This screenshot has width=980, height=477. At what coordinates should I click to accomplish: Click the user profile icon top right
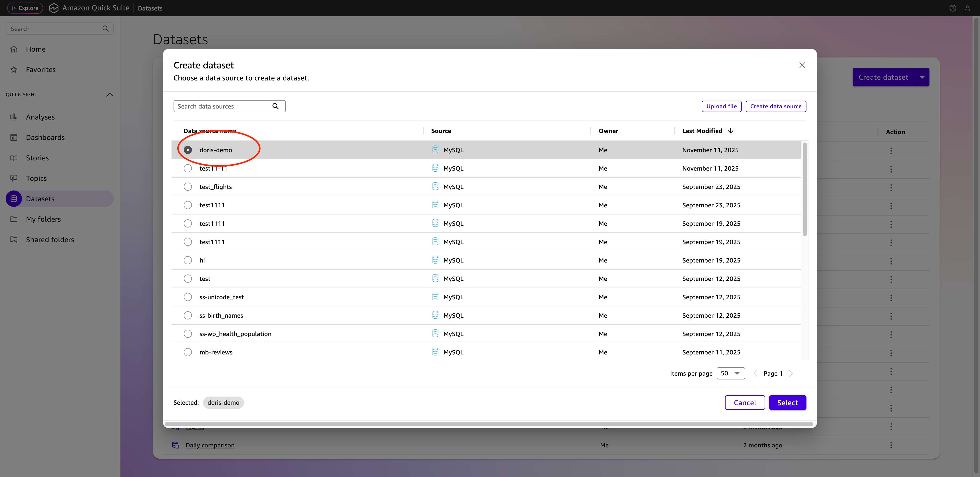coord(968,8)
